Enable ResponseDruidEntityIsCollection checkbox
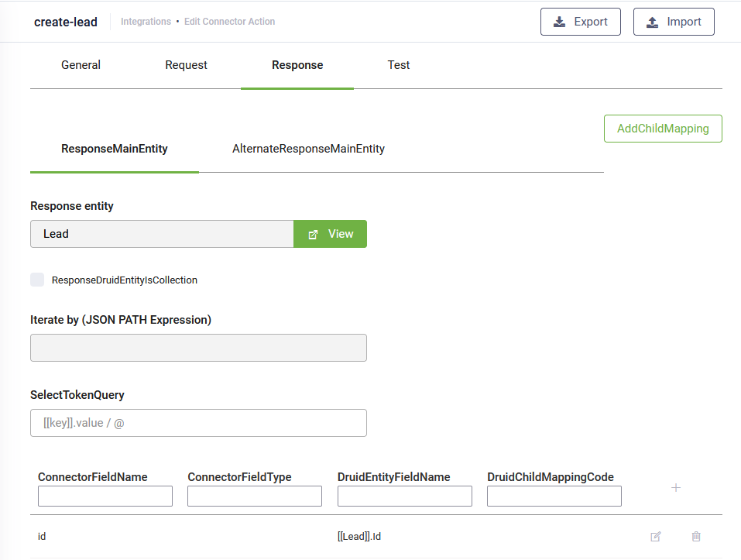 (x=37, y=280)
